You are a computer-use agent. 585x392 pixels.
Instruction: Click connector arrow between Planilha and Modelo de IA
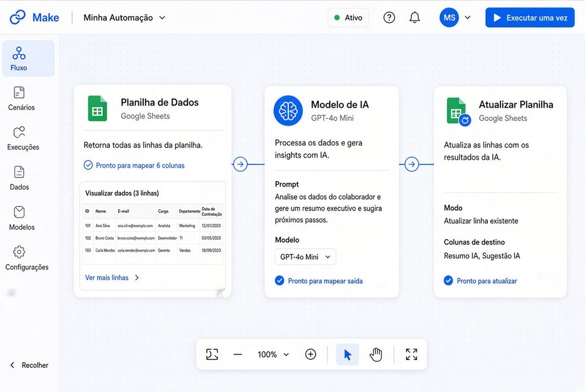coord(241,164)
